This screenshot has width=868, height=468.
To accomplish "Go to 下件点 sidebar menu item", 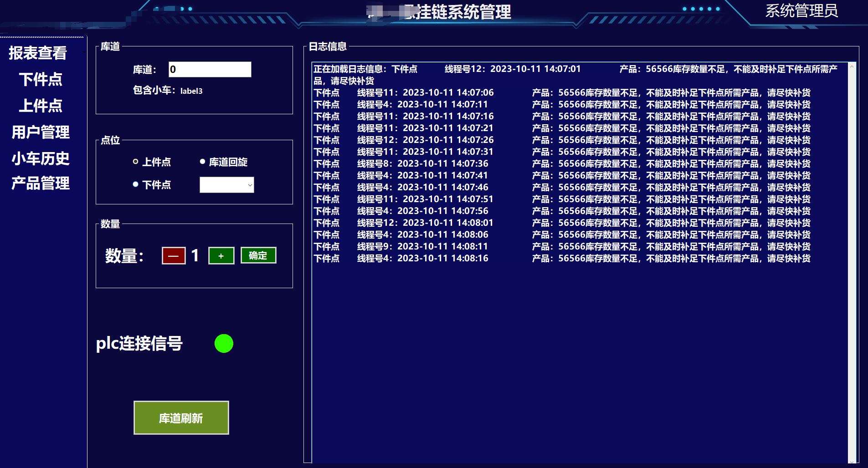I will [x=41, y=79].
